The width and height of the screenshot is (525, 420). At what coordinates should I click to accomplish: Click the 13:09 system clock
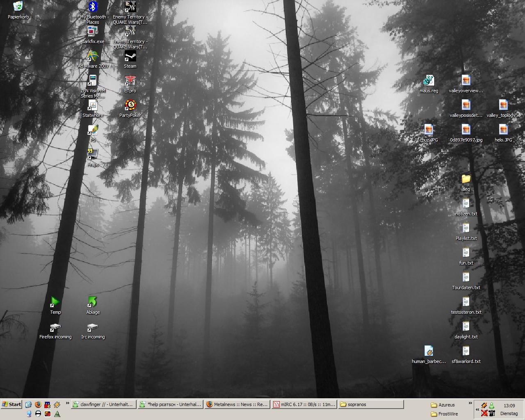[509, 406]
